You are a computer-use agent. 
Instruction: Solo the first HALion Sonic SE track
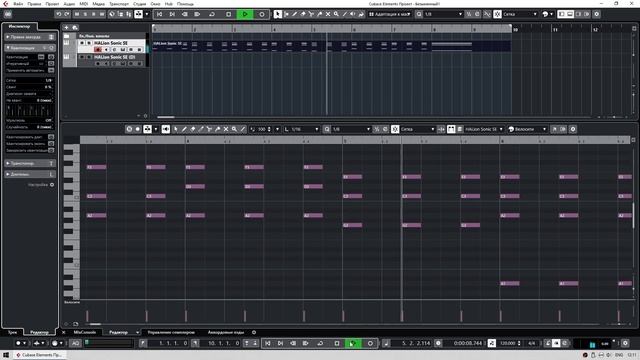pyautogui.click(x=89, y=43)
